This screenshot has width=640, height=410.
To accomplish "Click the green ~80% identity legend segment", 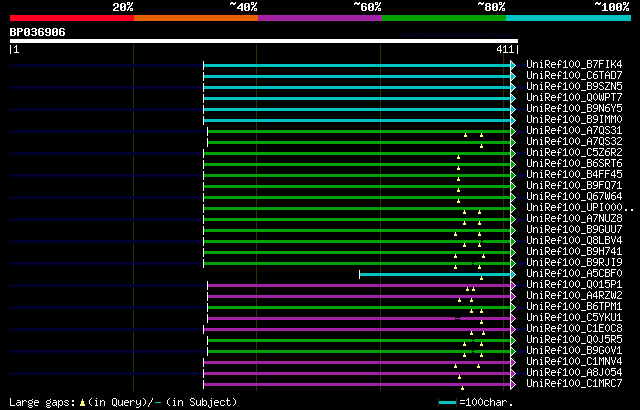I will click(x=444, y=18).
